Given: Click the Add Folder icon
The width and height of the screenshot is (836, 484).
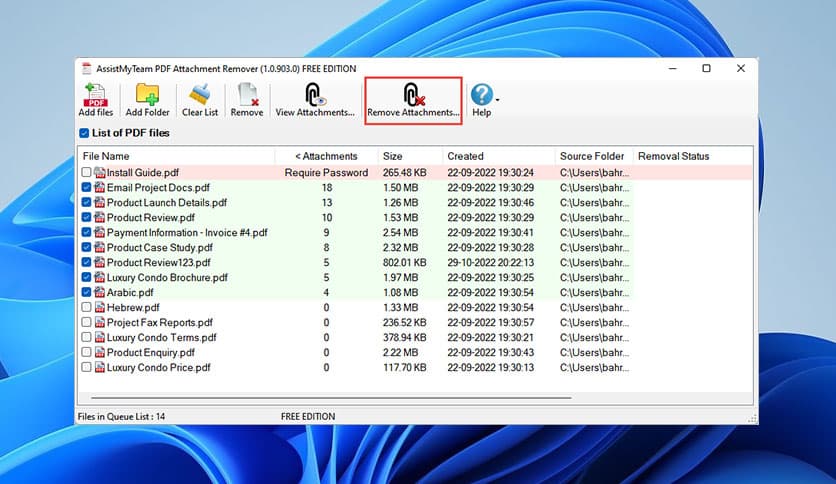Looking at the screenshot, I should tap(147, 94).
